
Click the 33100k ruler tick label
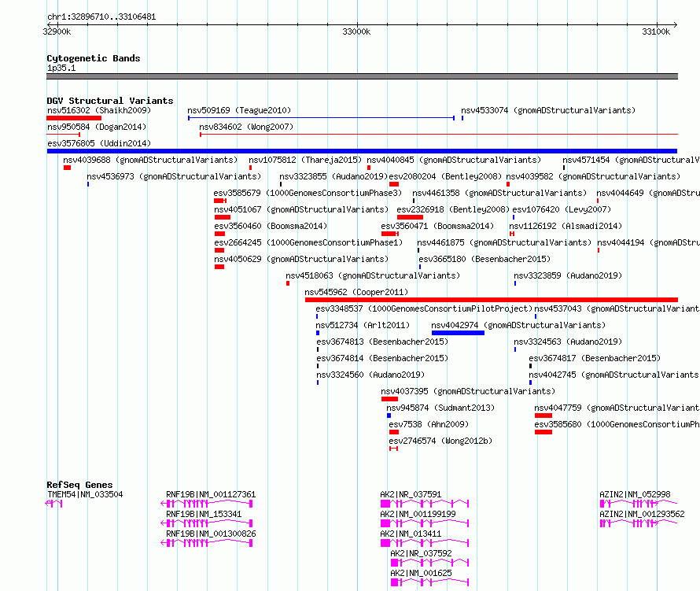(656, 31)
